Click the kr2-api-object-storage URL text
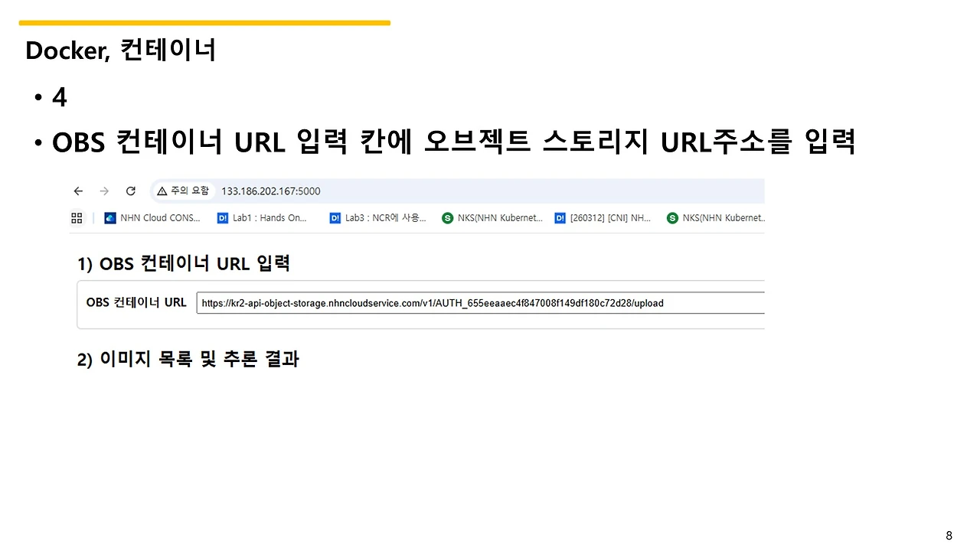The width and height of the screenshot is (980, 551). pyautogui.click(x=431, y=303)
